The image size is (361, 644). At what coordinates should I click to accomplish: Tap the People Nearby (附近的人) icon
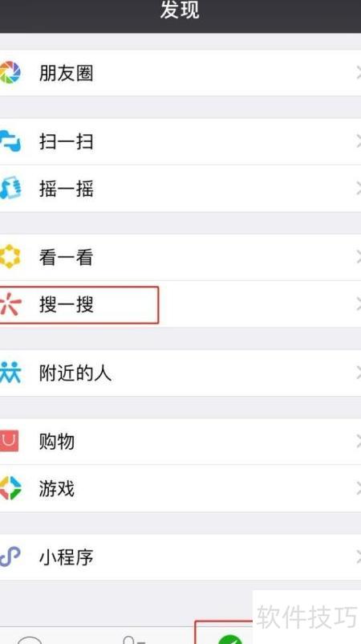(x=10, y=373)
